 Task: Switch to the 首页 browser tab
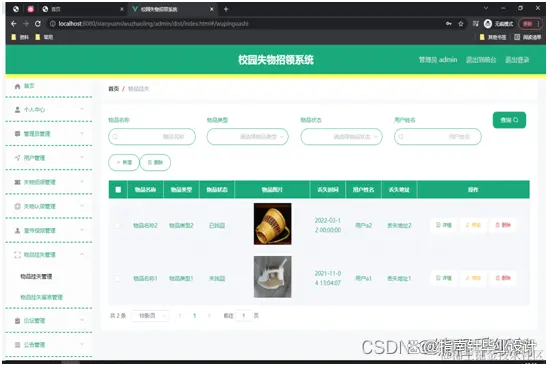click(x=82, y=9)
